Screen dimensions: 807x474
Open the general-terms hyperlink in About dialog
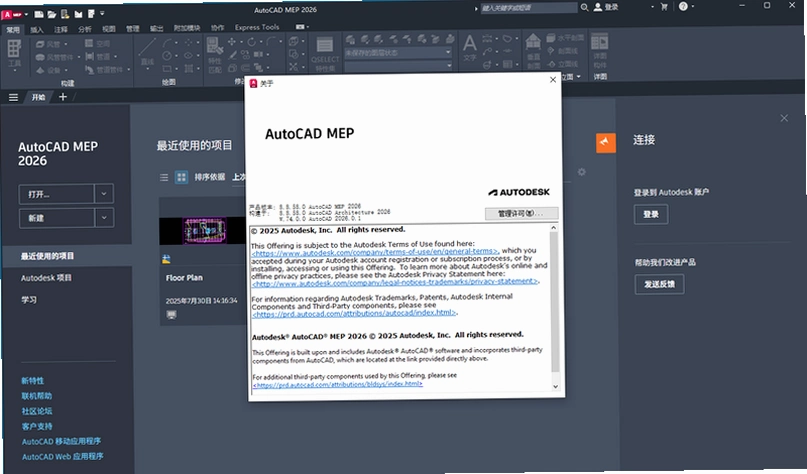(x=375, y=252)
